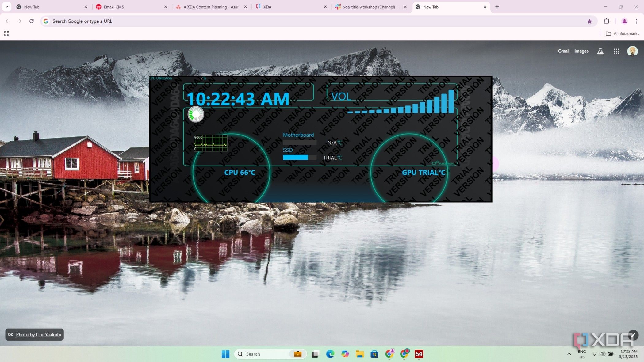Viewport: 644px width, 362px height.
Task: Switch to the XDA Content Planning tab
Action: [x=212, y=7]
